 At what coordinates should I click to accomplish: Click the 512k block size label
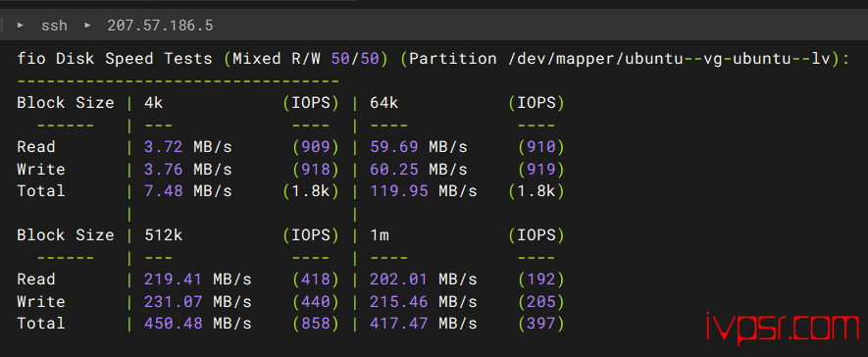point(164,235)
